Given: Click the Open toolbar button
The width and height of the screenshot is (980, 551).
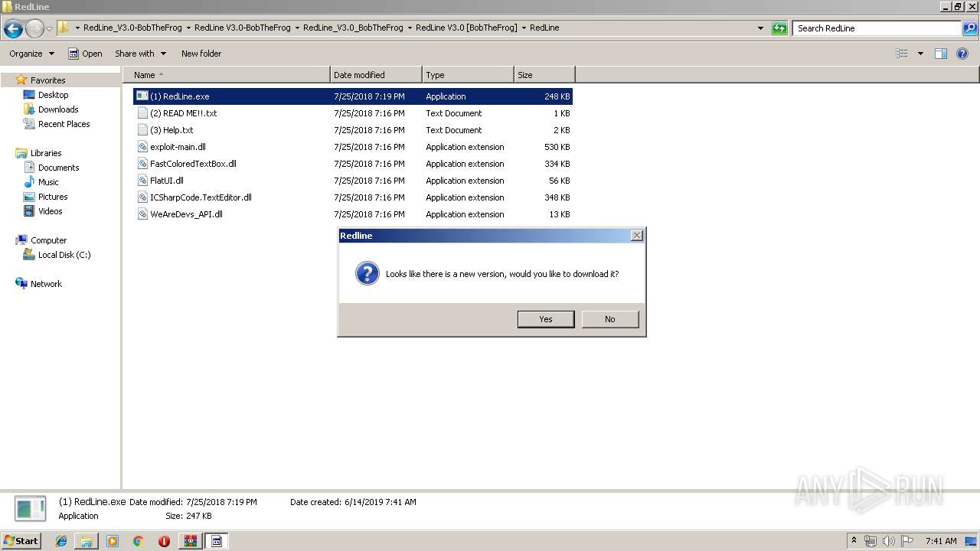Looking at the screenshot, I should [85, 54].
